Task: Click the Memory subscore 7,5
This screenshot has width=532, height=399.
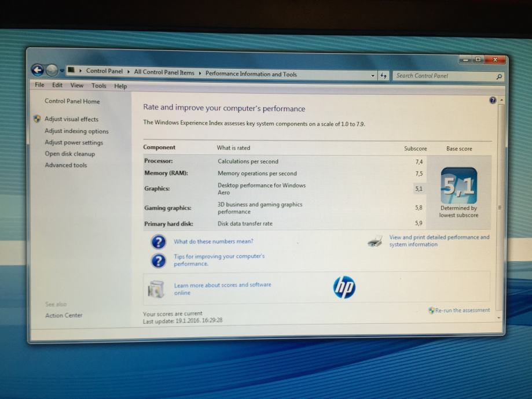Action: tap(419, 173)
